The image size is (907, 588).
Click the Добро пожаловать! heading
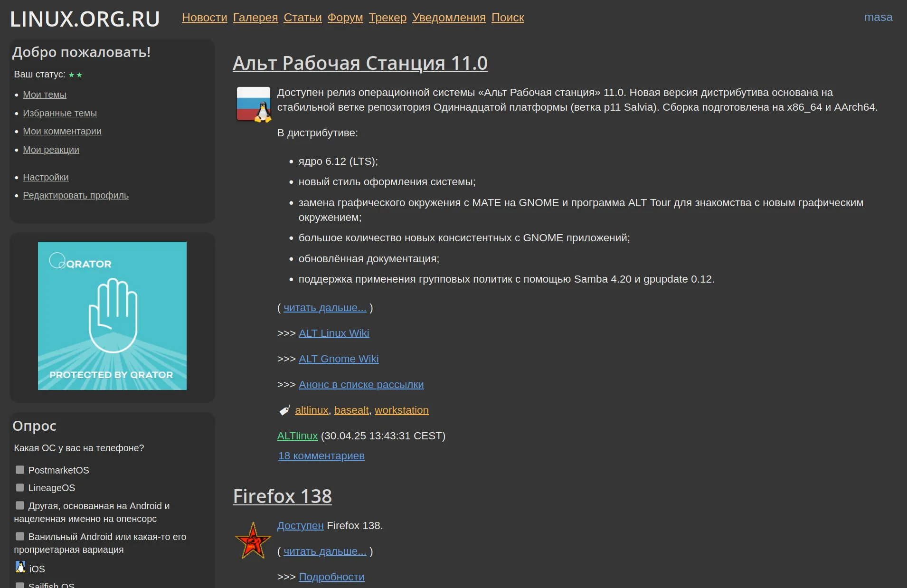tap(82, 52)
